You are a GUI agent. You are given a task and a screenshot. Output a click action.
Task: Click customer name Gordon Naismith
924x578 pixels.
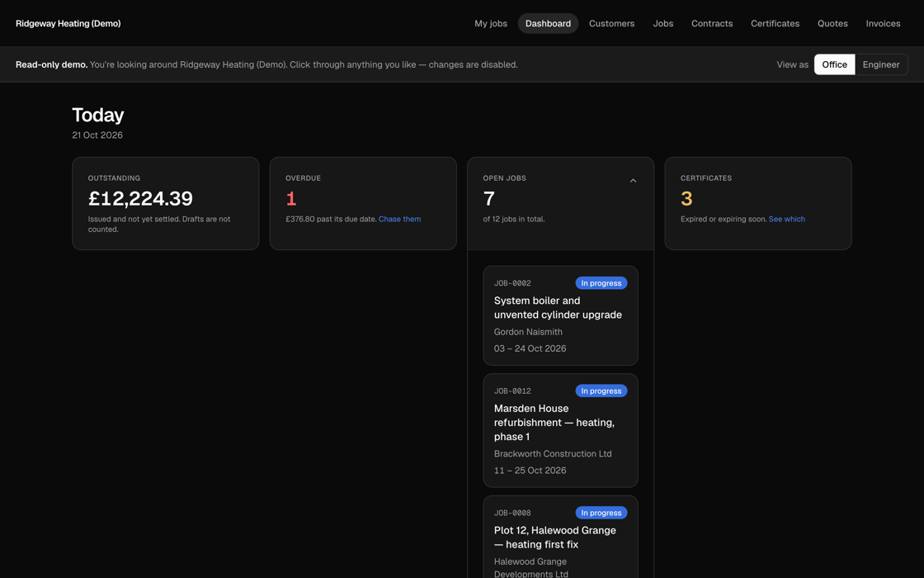[528, 332]
